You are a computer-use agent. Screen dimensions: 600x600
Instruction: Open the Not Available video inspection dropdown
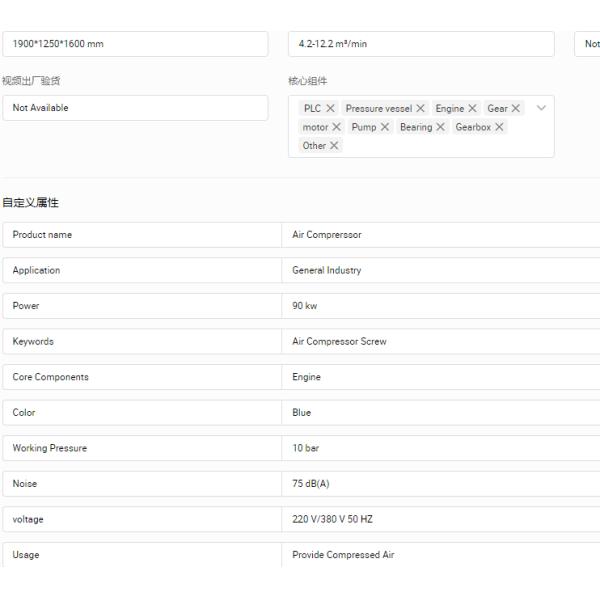tap(135, 108)
